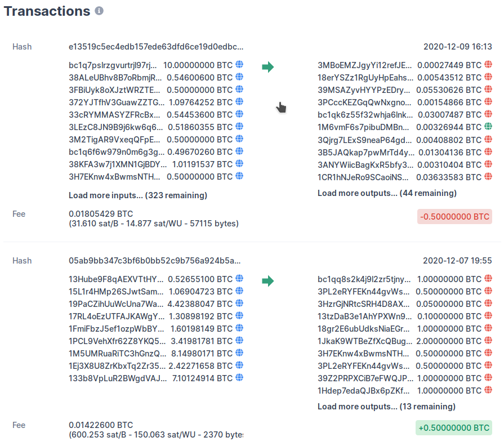
Task: Open output address 18gr2E6ubUdksNiaEGr
Action: click(364, 329)
